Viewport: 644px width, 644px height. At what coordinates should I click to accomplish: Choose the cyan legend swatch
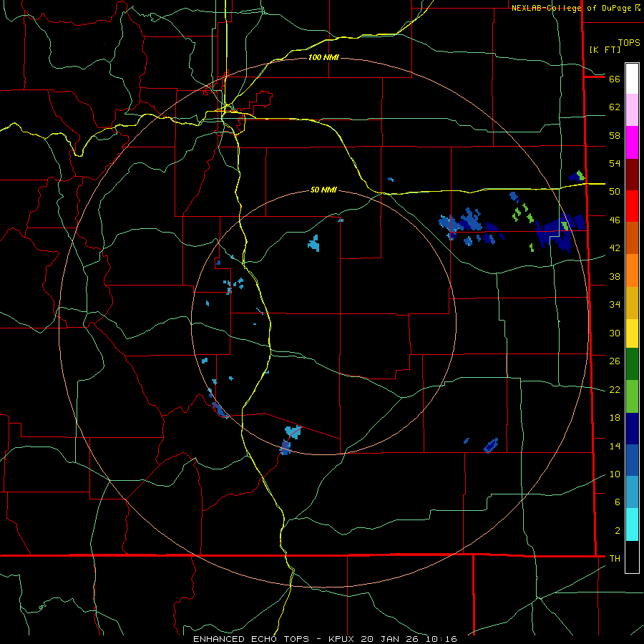coord(632,525)
